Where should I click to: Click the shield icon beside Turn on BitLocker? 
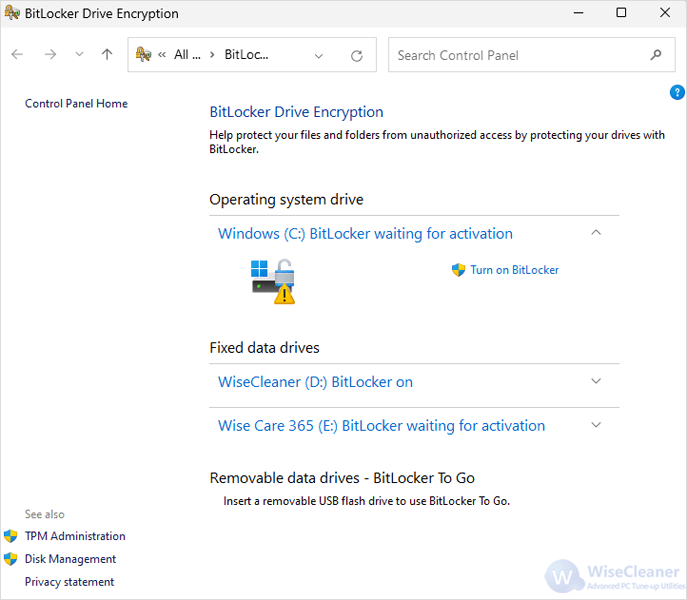458,270
